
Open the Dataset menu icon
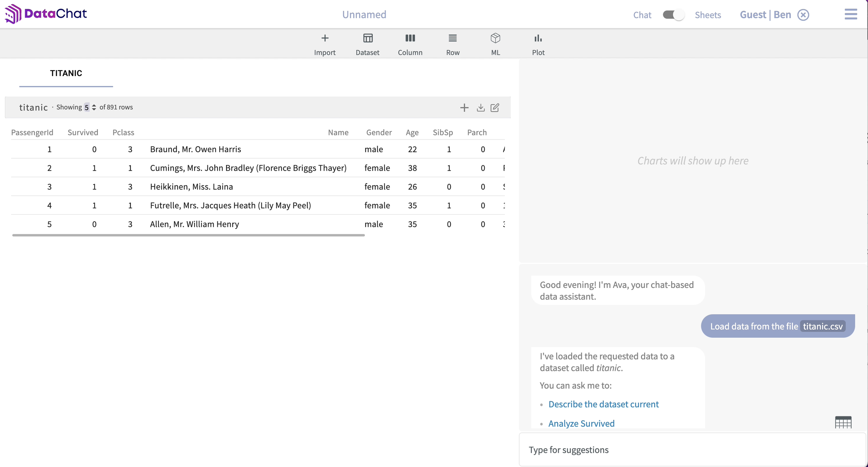click(368, 38)
